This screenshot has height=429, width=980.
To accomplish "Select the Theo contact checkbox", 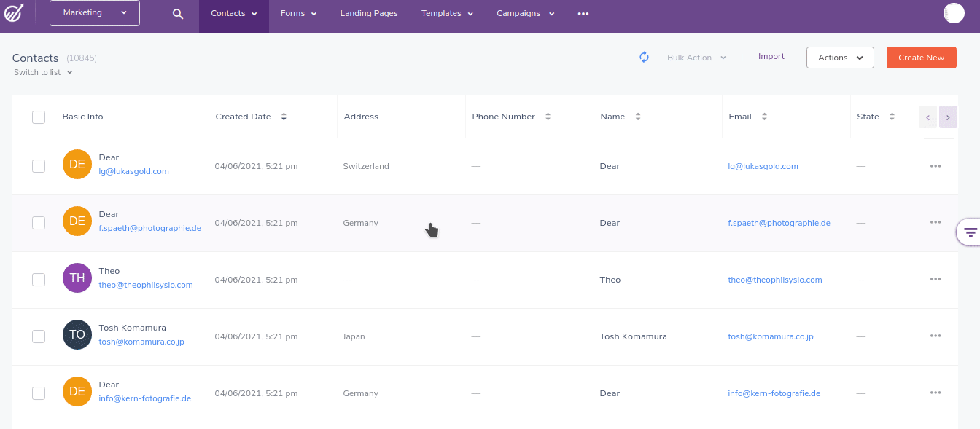I will tap(39, 280).
